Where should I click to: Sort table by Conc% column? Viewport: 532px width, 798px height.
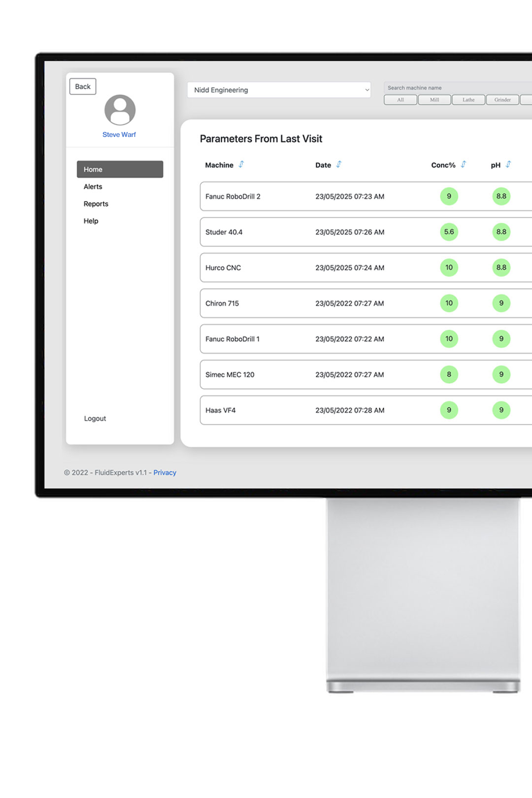click(463, 165)
